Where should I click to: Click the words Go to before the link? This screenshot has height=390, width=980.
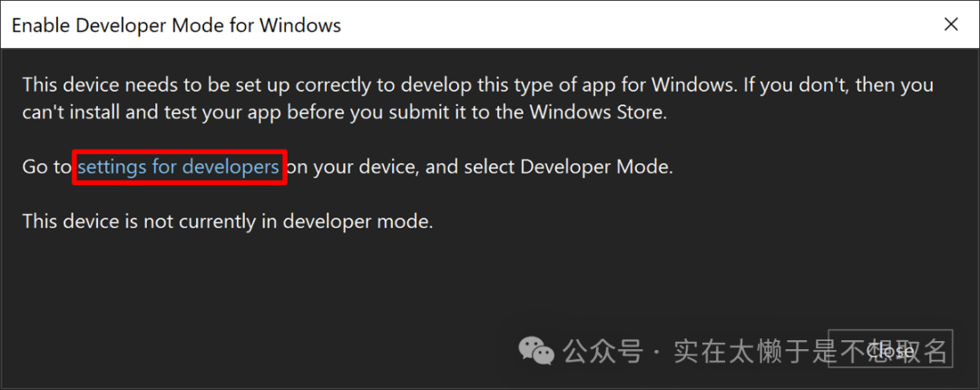46,167
